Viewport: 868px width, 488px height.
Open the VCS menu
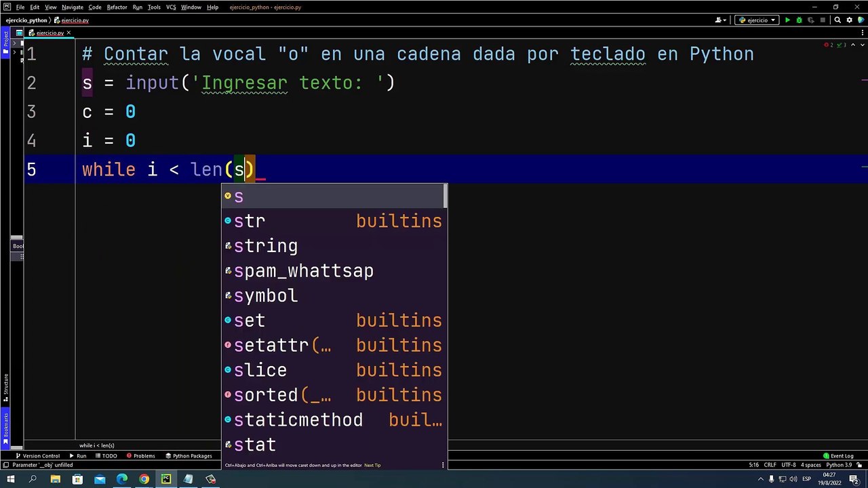(x=171, y=7)
